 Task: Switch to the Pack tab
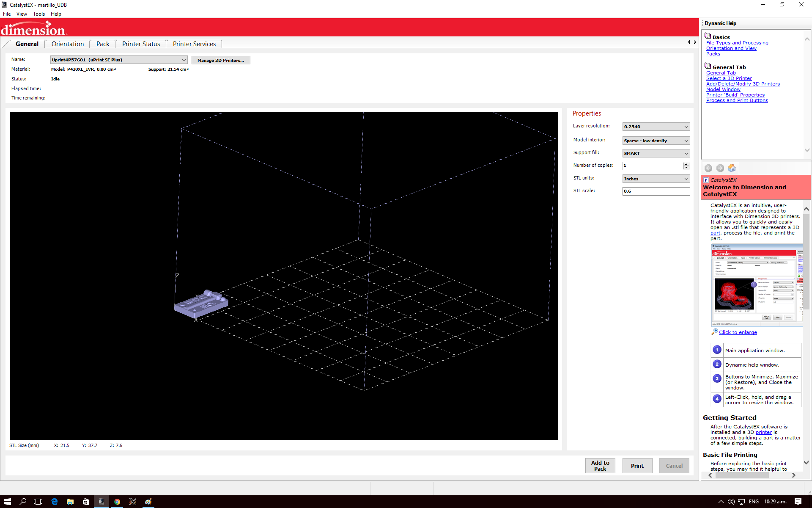(103, 44)
